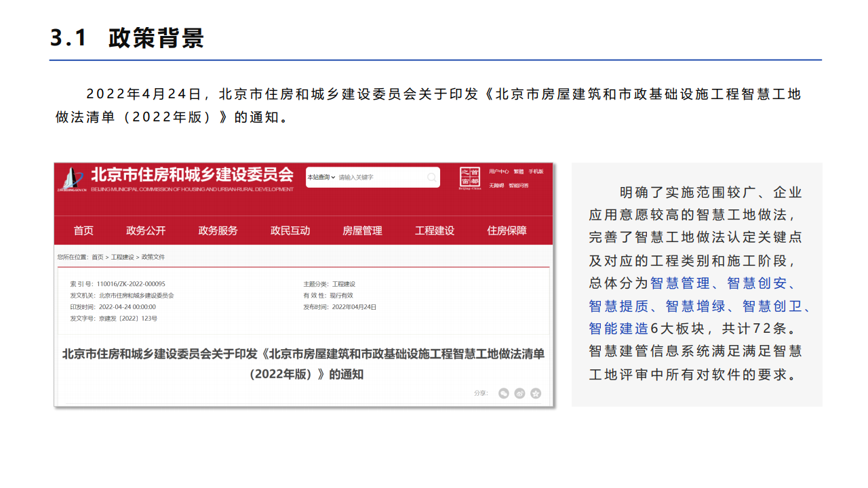Open the 工程建设 navigation tab
The image size is (868, 488).
[x=435, y=230]
